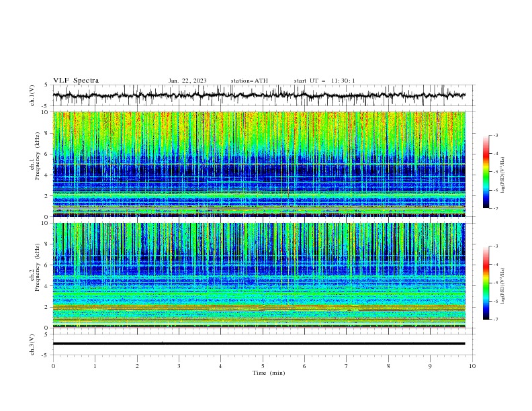Click the 8 kHz tick on ch.1 axis
This screenshot has width=532, height=411.
pyautogui.click(x=47, y=133)
